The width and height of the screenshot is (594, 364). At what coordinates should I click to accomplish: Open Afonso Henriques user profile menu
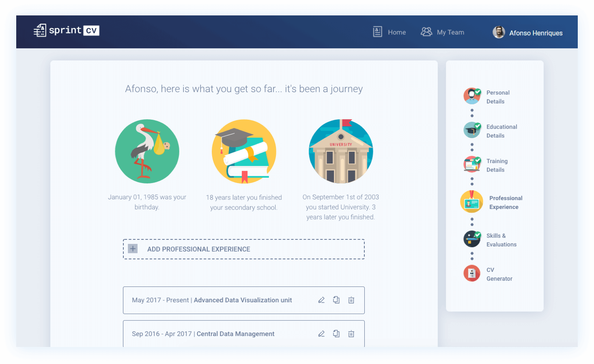[x=528, y=32]
